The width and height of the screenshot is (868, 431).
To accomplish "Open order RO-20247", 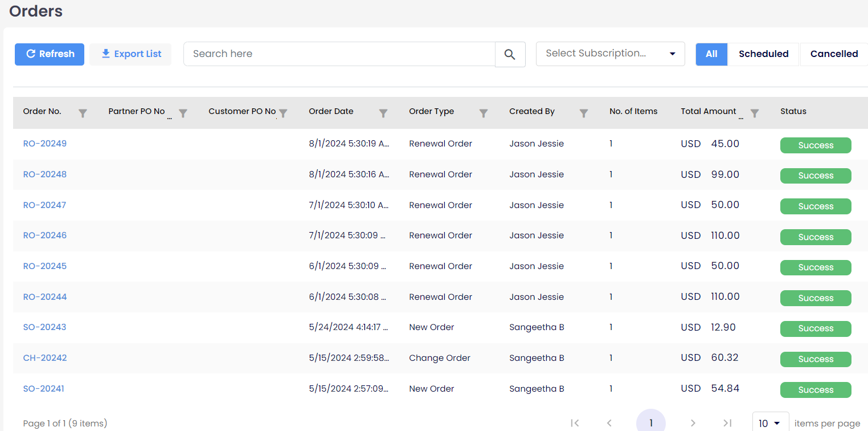I will [44, 205].
